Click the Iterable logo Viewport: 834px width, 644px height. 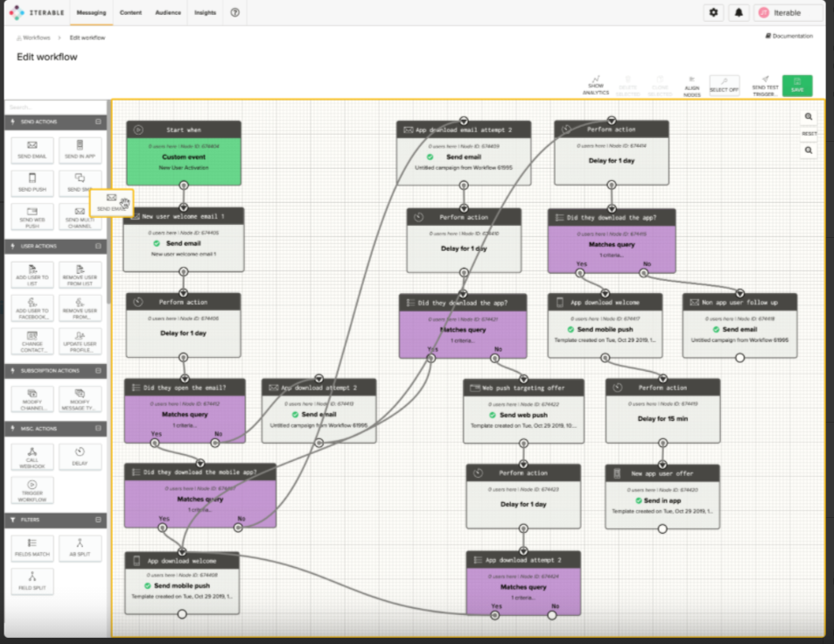tap(37, 12)
